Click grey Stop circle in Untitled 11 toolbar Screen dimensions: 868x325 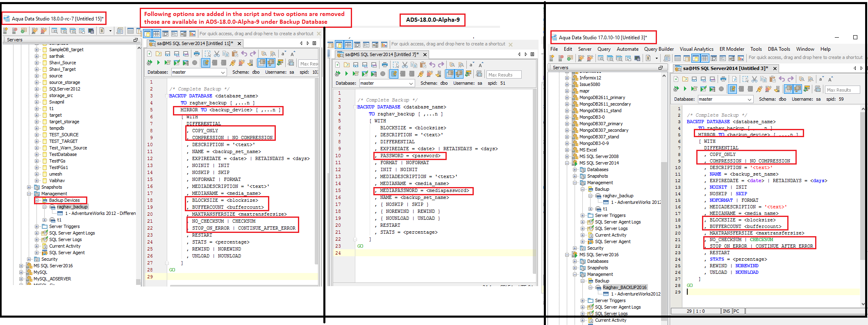(195, 63)
